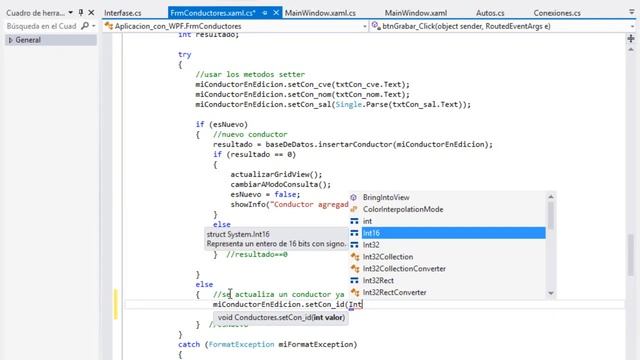
Task: Place cursor in the setCon_id(Int line
Action: click(287, 304)
